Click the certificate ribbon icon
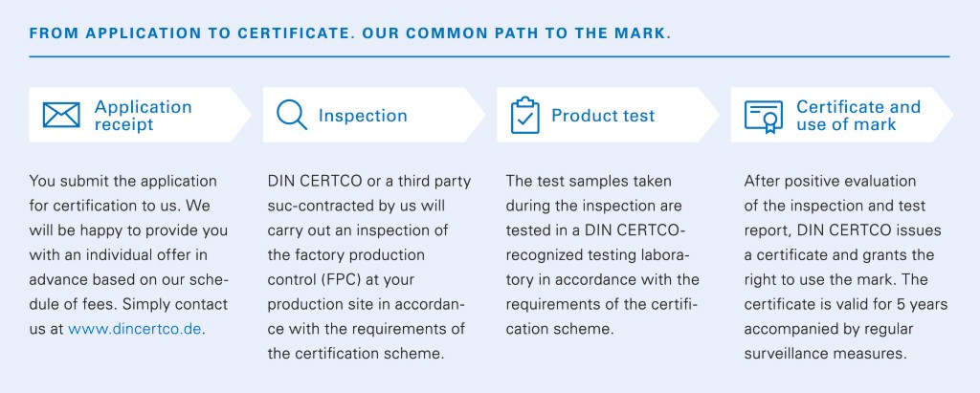The image size is (980, 393). [763, 117]
